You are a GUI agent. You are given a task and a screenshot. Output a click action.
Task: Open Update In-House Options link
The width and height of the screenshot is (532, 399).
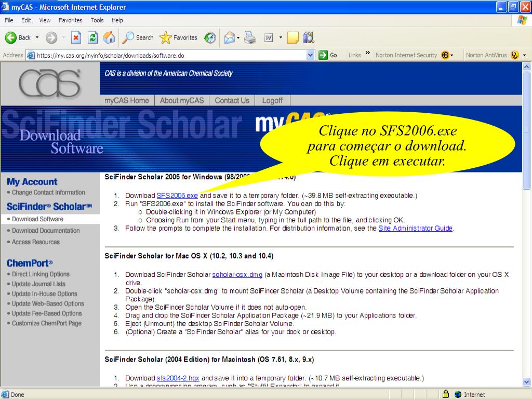(45, 294)
